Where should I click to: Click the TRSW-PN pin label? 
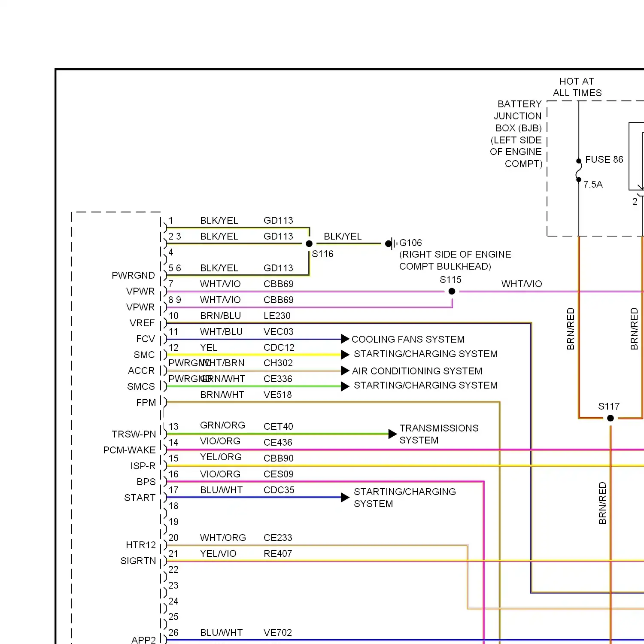pyautogui.click(x=134, y=434)
